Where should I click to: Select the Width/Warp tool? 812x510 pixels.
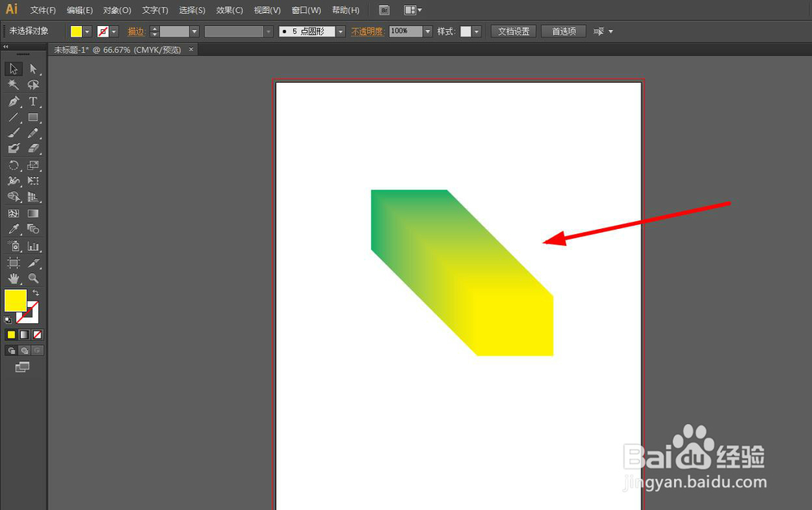14,181
